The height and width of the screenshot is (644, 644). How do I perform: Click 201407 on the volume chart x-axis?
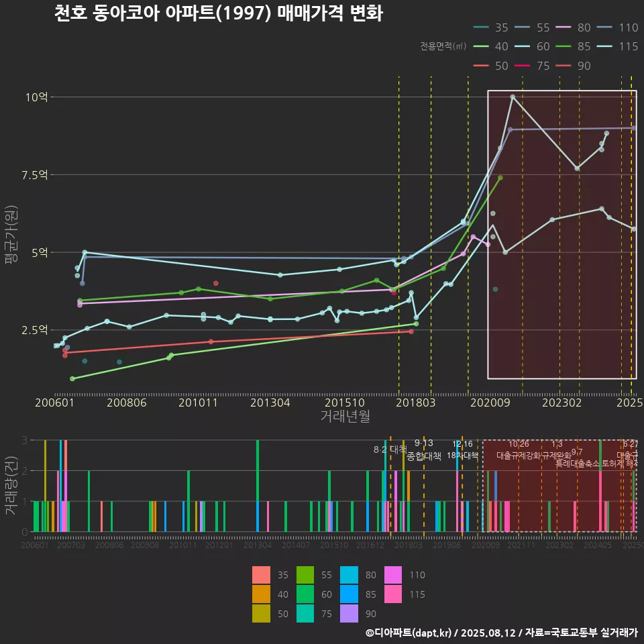pos(296,545)
